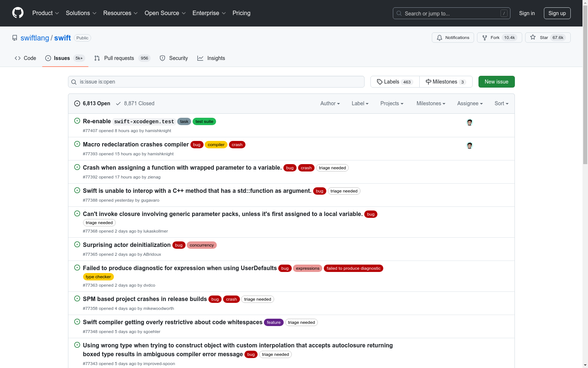Click the expressions label on UserDefaults issue
This screenshot has width=588, height=368.
308,268
